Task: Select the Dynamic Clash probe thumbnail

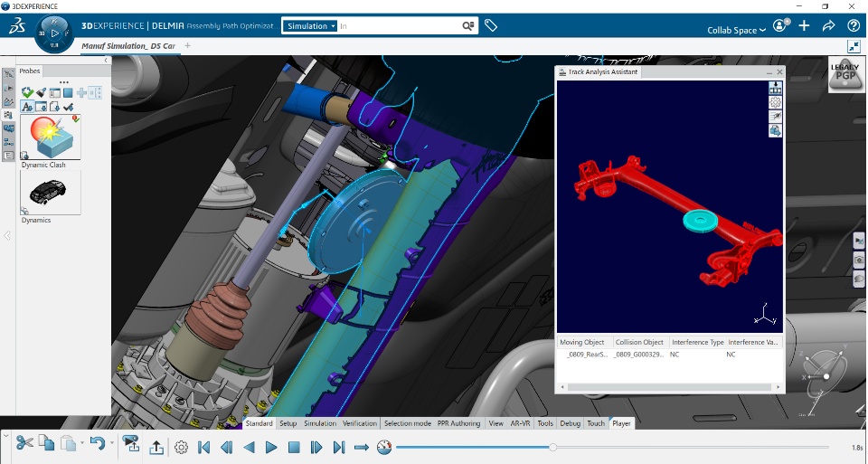Action: (x=51, y=137)
